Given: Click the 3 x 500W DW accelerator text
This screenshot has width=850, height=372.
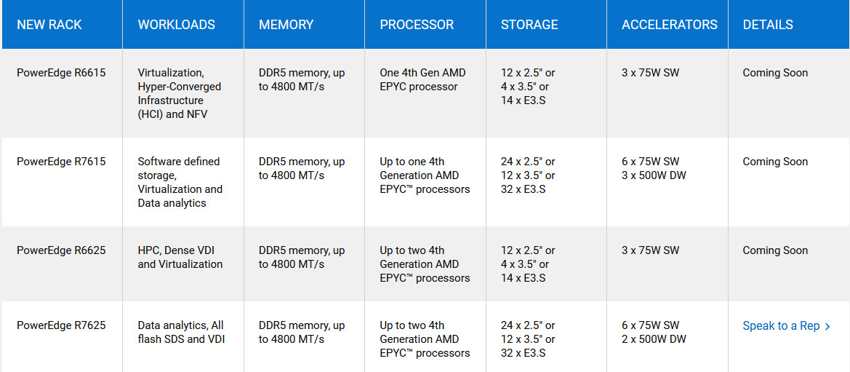Looking at the screenshot, I should click(x=654, y=176).
